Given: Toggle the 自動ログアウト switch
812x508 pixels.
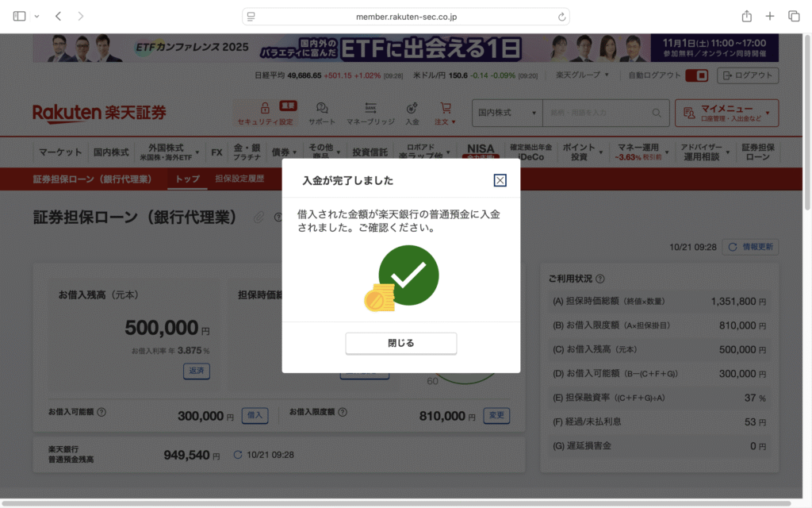Looking at the screenshot, I should point(696,75).
